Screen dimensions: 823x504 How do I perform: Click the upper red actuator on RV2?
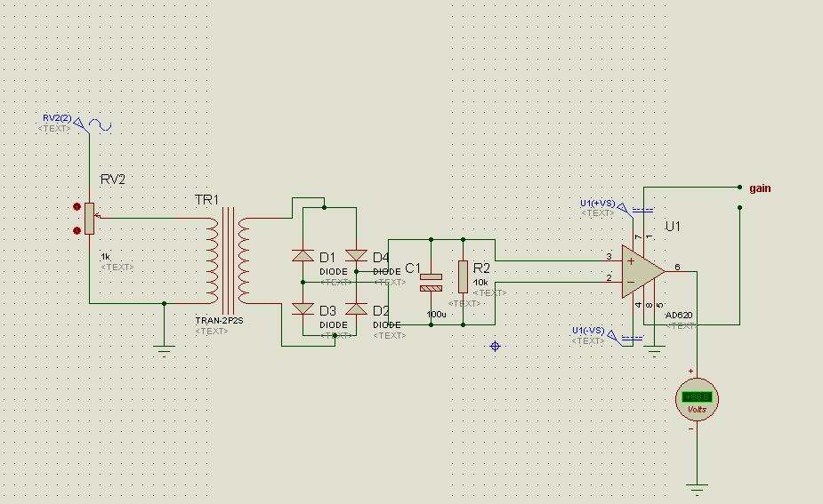pos(77,206)
